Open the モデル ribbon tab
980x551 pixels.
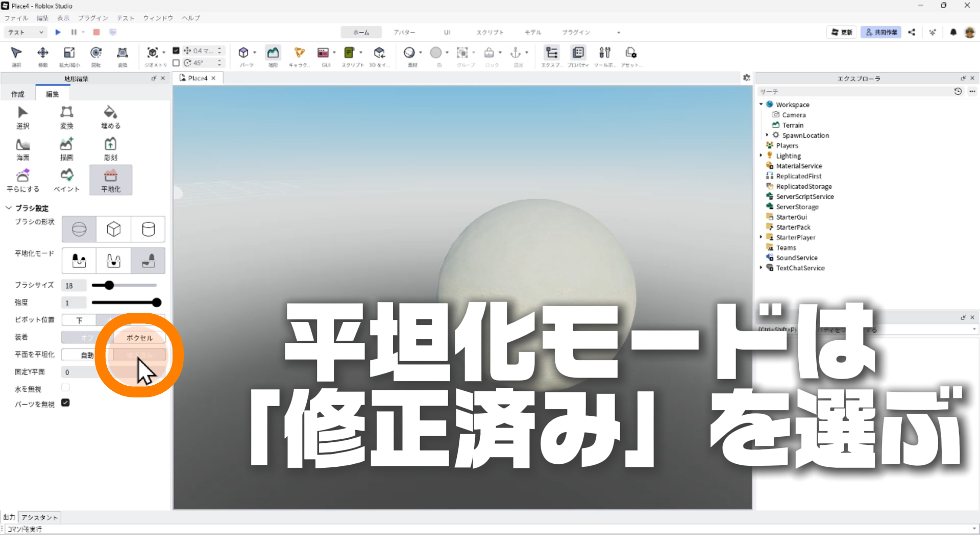[532, 32]
